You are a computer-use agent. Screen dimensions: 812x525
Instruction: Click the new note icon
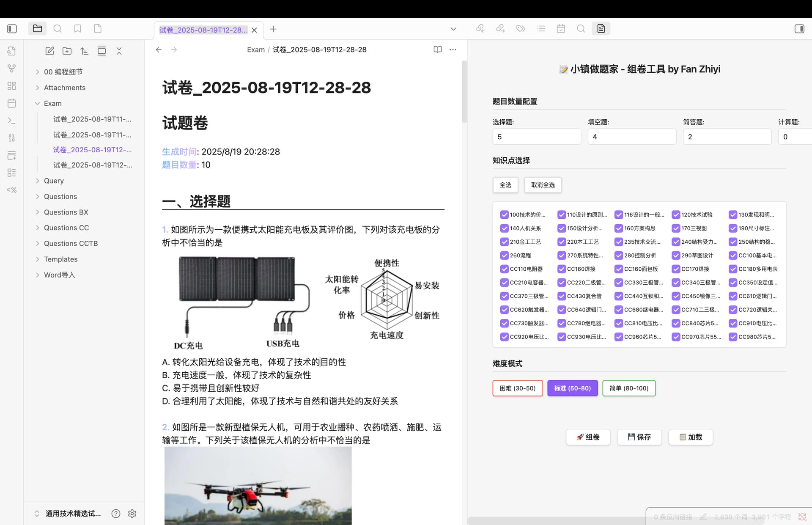tap(49, 51)
